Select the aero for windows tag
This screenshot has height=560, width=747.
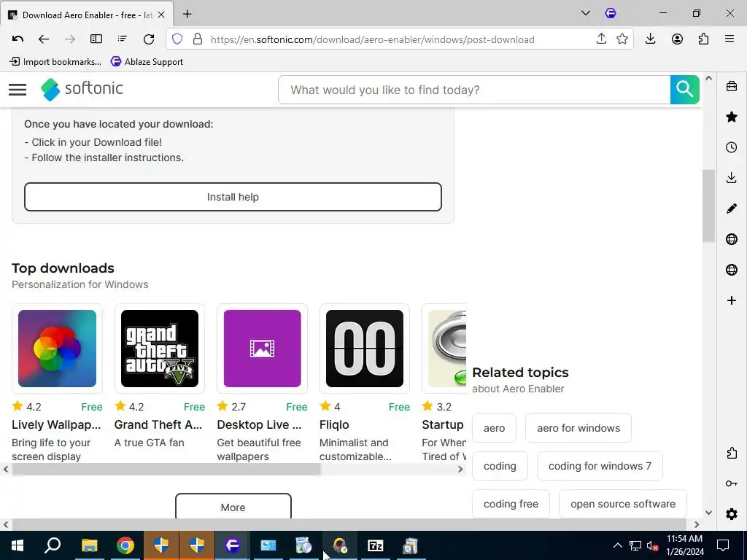(578, 428)
